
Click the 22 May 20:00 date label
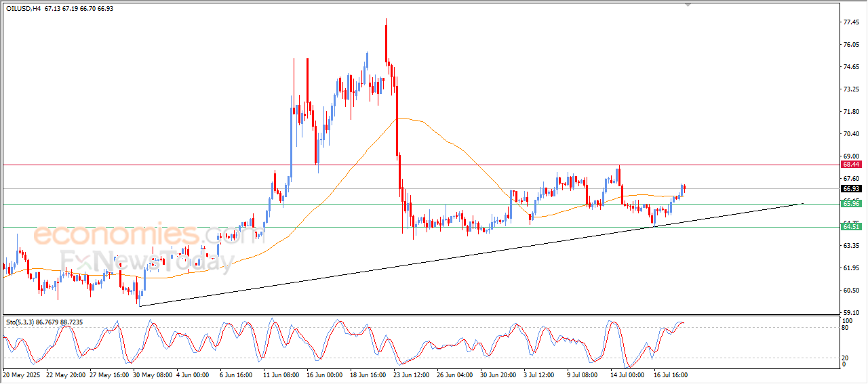(66, 374)
